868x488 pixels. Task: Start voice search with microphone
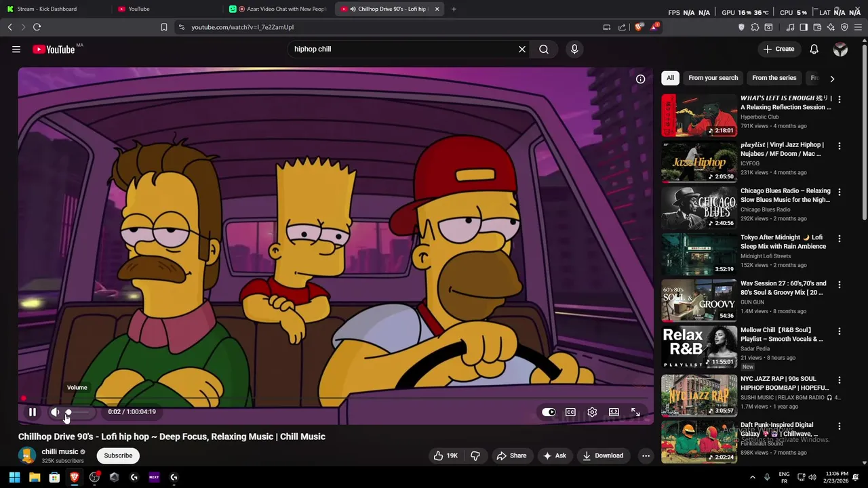[x=574, y=49]
